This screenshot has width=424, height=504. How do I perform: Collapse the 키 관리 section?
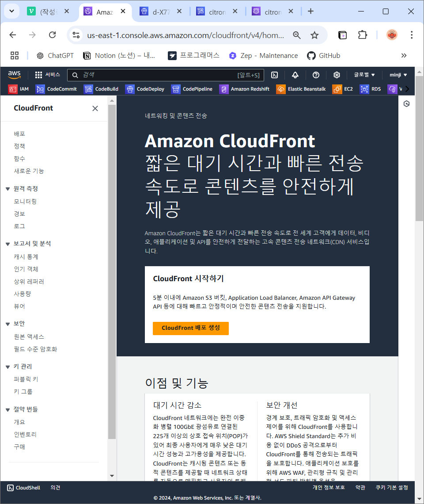click(x=8, y=367)
